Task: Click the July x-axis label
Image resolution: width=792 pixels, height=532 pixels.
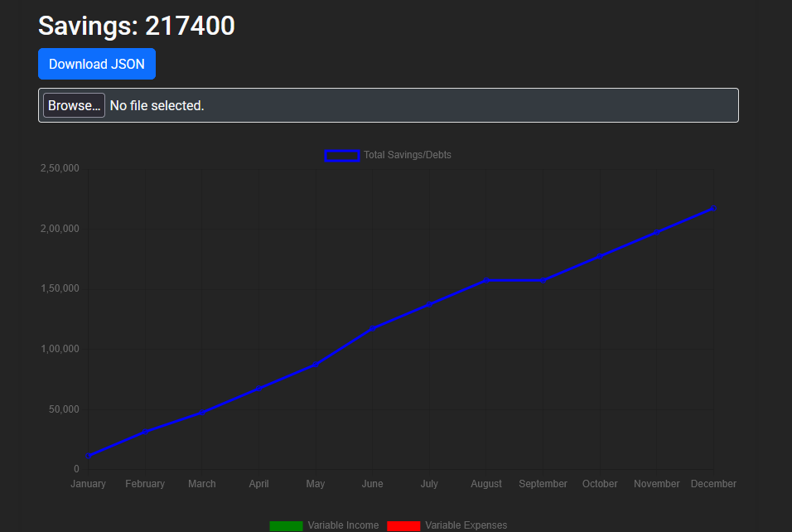Action: [429, 484]
